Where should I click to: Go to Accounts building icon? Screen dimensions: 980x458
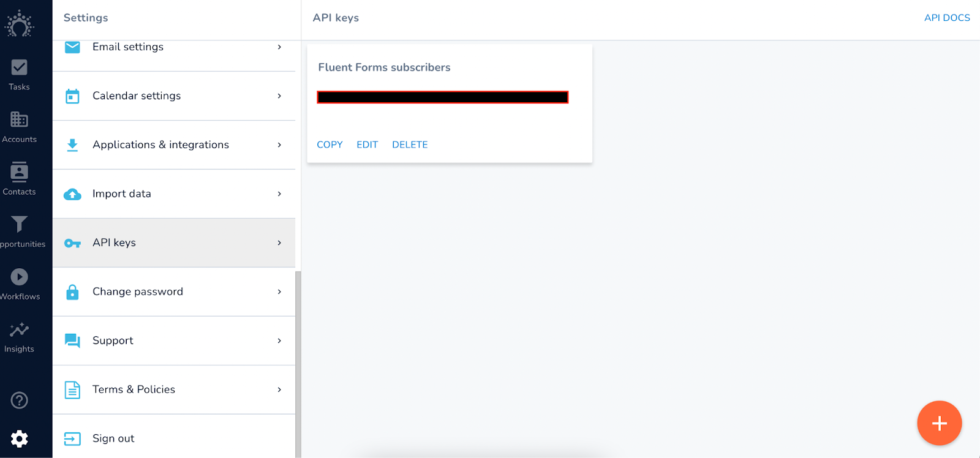pos(19,119)
